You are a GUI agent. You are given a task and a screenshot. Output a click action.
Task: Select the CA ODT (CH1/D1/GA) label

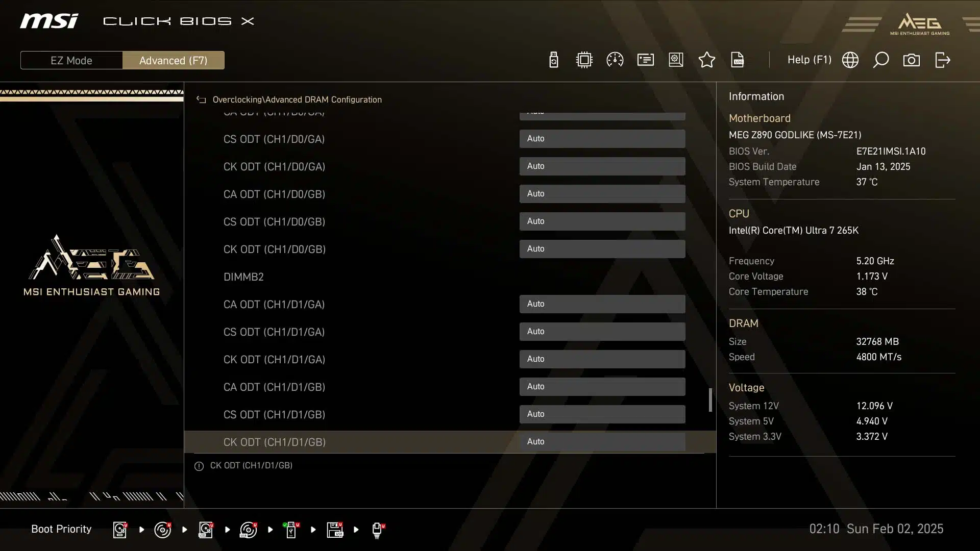[274, 305]
